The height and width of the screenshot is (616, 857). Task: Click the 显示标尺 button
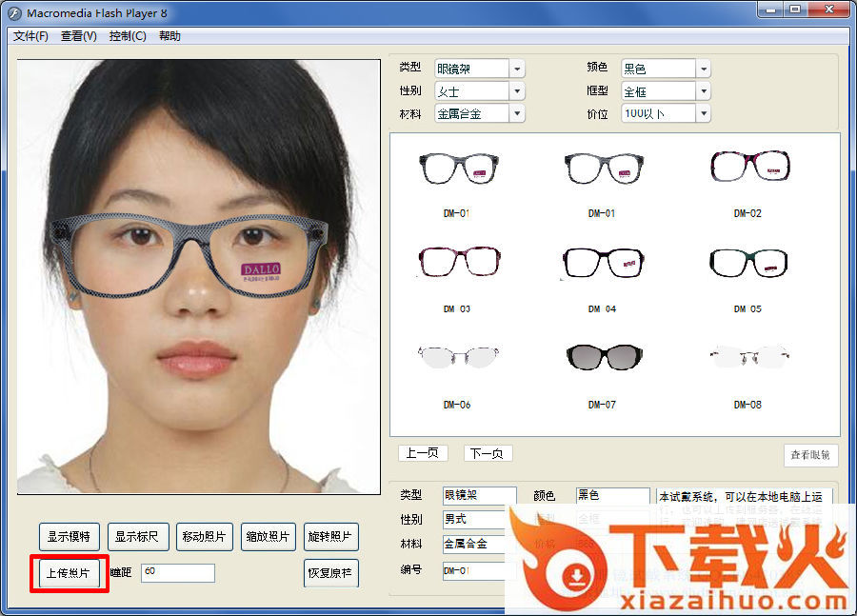pyautogui.click(x=138, y=537)
